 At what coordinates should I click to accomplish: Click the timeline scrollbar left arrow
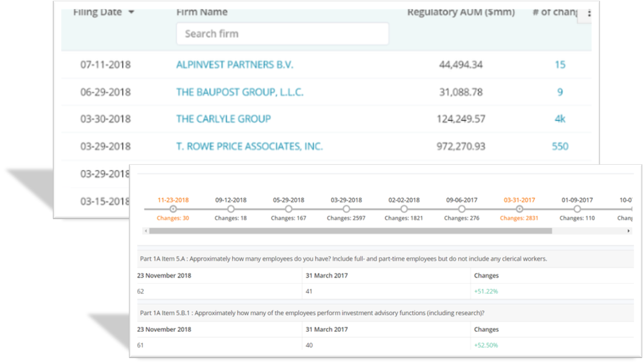point(146,231)
